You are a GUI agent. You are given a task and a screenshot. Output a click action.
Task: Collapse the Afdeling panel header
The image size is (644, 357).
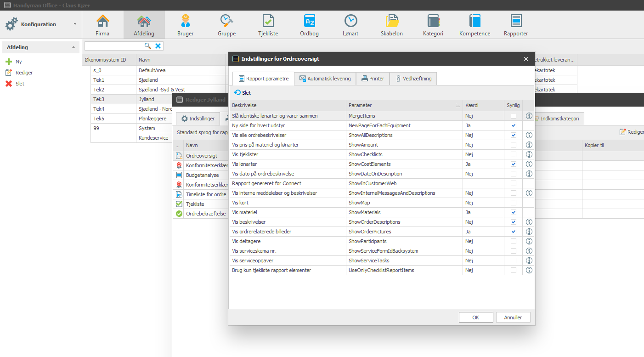pyautogui.click(x=72, y=47)
